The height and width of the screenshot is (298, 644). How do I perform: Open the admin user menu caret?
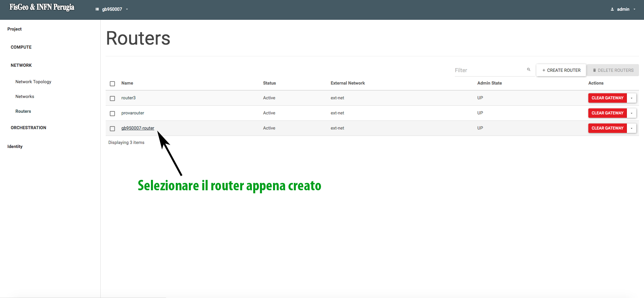pyautogui.click(x=634, y=9)
